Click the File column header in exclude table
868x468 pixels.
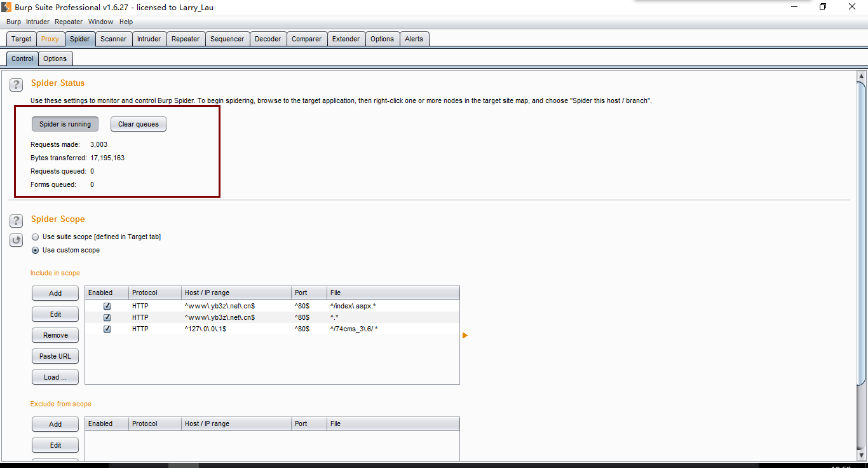(x=393, y=423)
